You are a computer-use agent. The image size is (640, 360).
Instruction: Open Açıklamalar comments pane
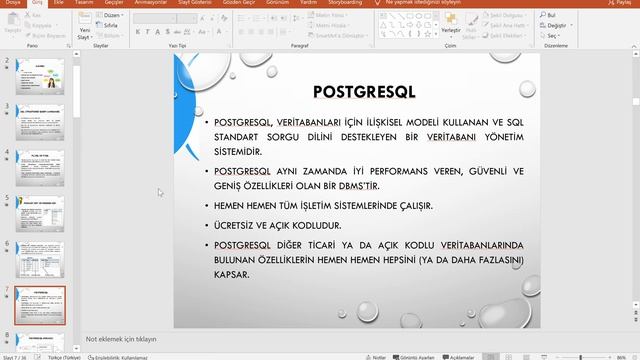(458, 357)
